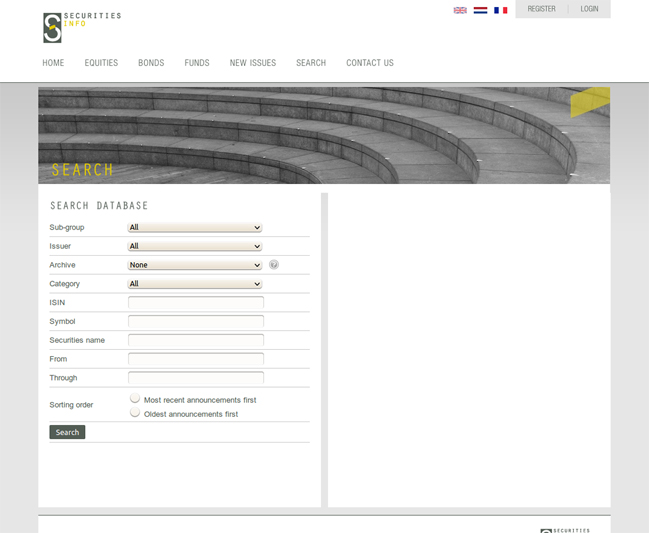Switch language with the French flag
This screenshot has height=533, width=649.
pyautogui.click(x=500, y=10)
